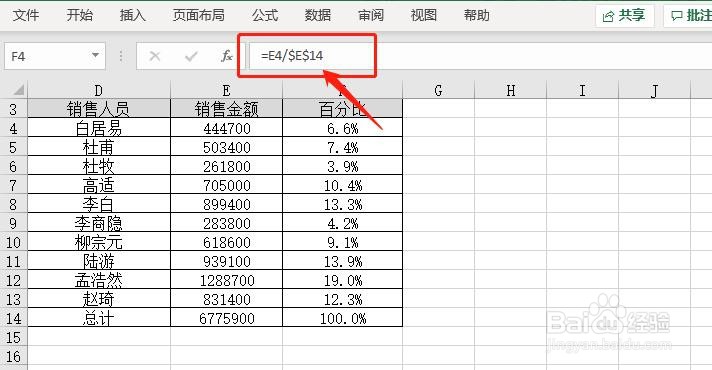Select column G header

tap(438, 90)
